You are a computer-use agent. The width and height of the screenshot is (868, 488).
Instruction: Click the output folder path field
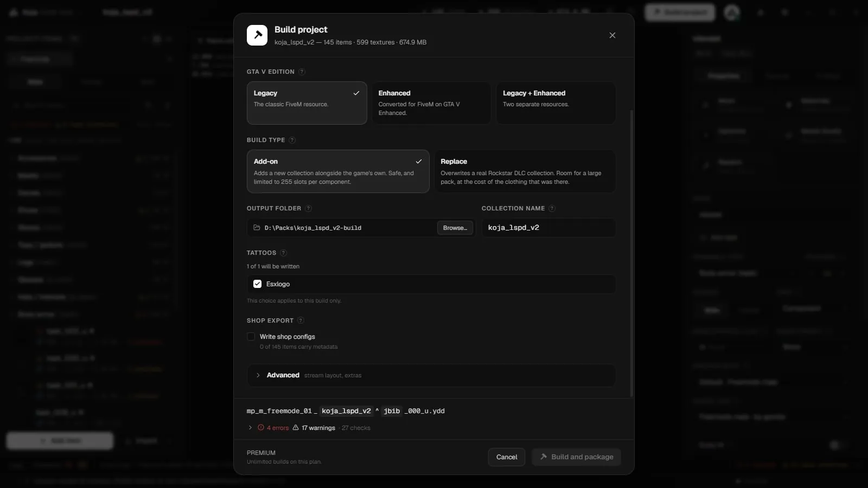pyautogui.click(x=361, y=228)
